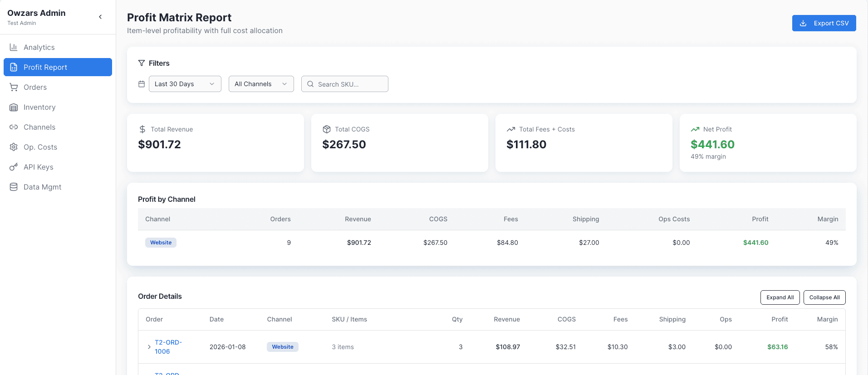Click the $63.16 profit cell
The width and height of the screenshot is (868, 375).
(777, 347)
